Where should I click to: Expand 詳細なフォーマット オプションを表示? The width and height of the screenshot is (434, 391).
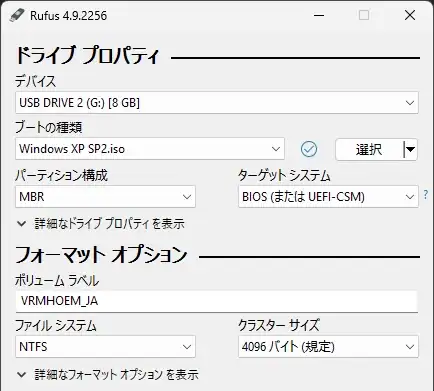click(108, 375)
